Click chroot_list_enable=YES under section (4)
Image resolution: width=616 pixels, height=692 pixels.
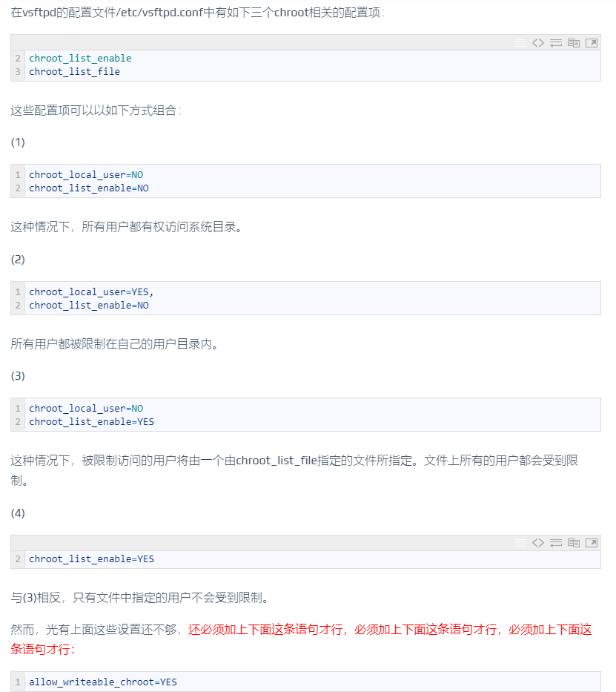coord(91,559)
